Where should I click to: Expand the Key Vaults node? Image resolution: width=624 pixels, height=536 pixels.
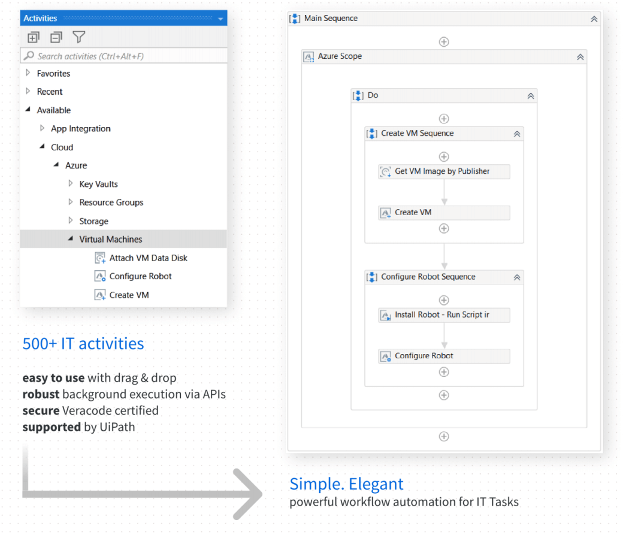[x=70, y=183]
